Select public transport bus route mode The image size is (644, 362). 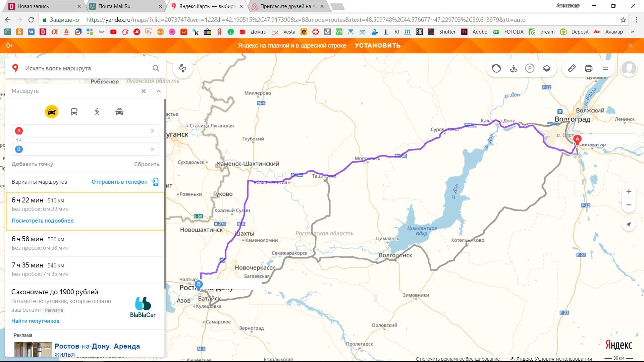point(74,112)
